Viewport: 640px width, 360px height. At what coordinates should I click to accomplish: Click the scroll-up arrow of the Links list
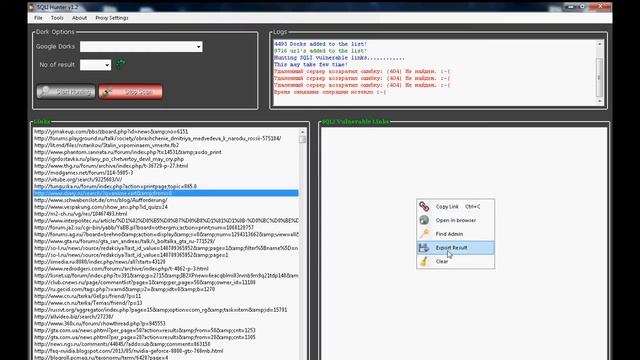click(x=302, y=132)
